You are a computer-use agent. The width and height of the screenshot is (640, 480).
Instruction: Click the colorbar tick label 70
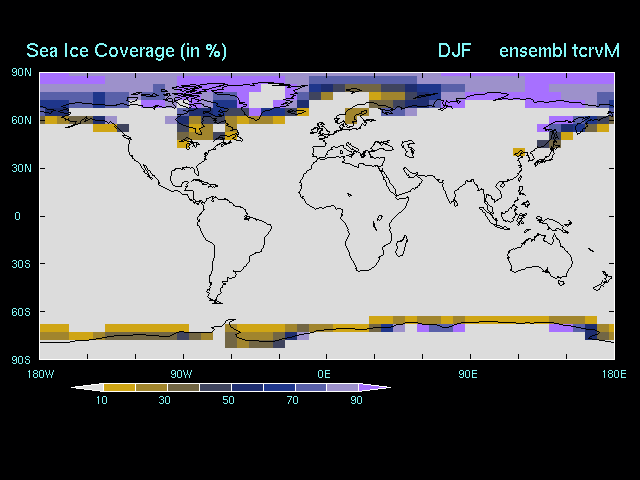(293, 400)
